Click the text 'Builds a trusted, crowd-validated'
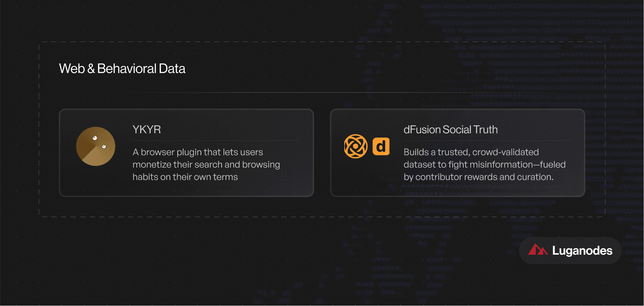Viewport: 644px width, 306px height. [x=471, y=152]
